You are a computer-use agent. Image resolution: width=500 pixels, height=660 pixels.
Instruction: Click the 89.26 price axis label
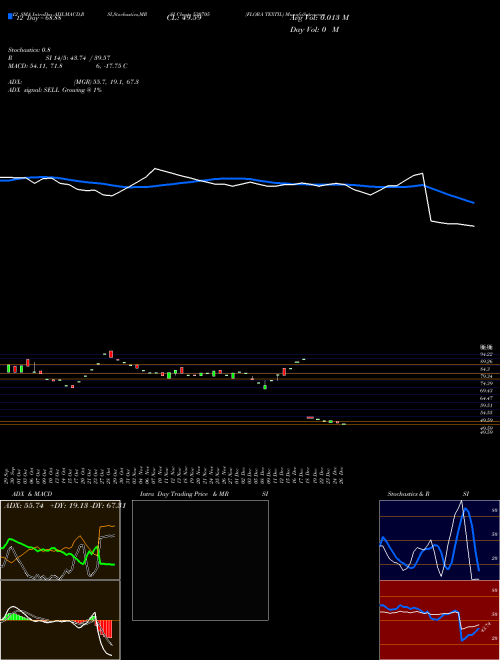tap(486, 361)
